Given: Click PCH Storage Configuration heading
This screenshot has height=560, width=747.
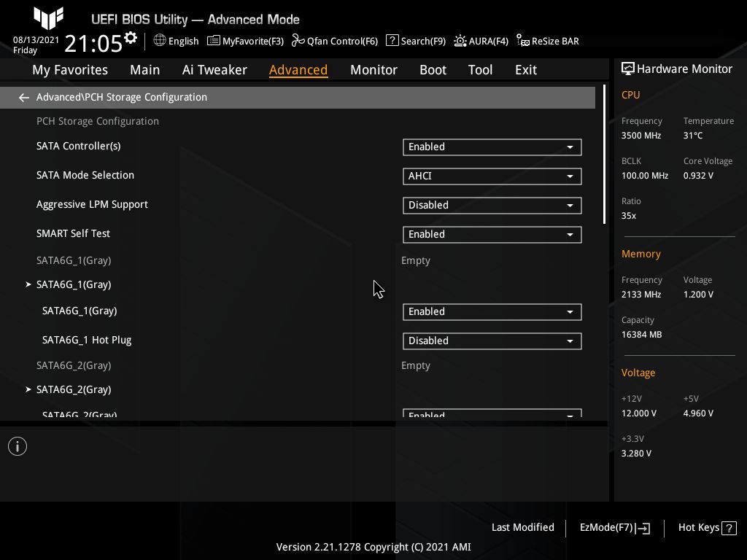Looking at the screenshot, I should tap(98, 121).
